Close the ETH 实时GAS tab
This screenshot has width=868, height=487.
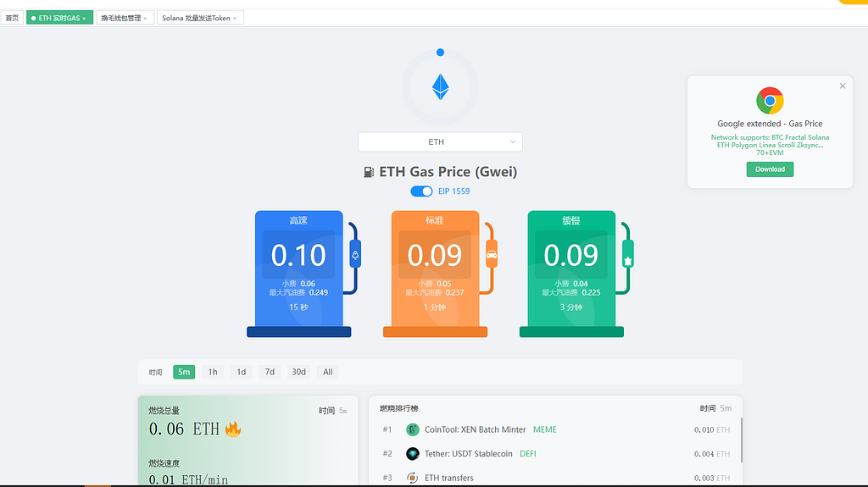pyautogui.click(x=84, y=18)
